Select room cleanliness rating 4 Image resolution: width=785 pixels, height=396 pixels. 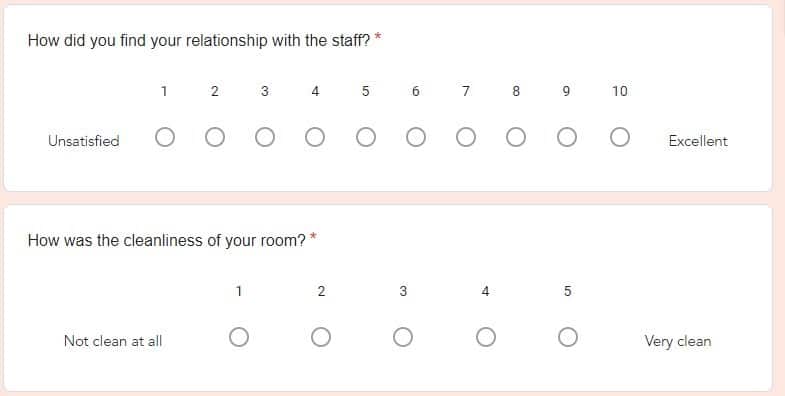pyautogui.click(x=486, y=337)
